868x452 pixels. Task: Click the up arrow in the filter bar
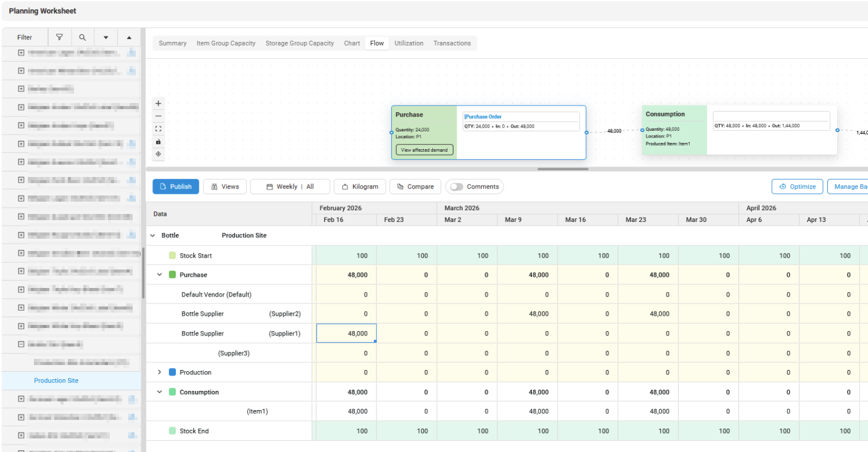click(x=129, y=38)
